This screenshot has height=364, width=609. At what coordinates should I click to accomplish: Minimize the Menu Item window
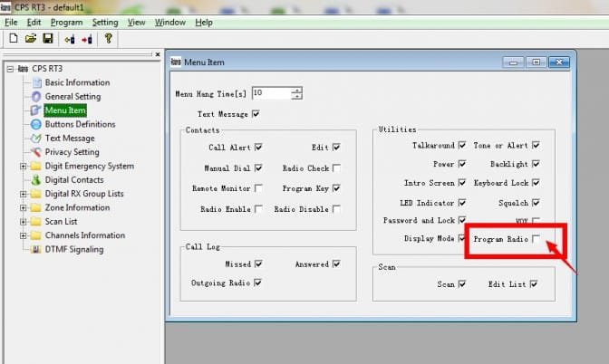pyautogui.click(x=513, y=62)
